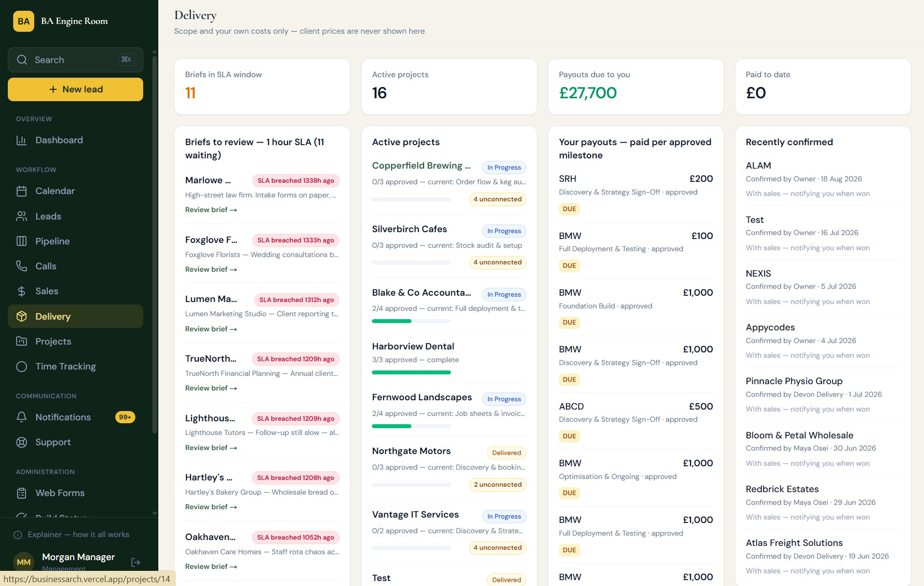Image resolution: width=924 pixels, height=586 pixels.
Task: Click the Blake & Co progress bar
Action: coord(411,321)
